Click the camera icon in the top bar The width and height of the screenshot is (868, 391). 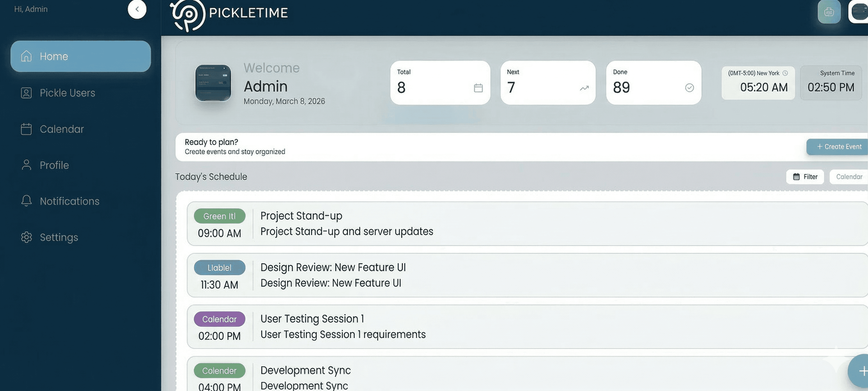[x=829, y=11]
